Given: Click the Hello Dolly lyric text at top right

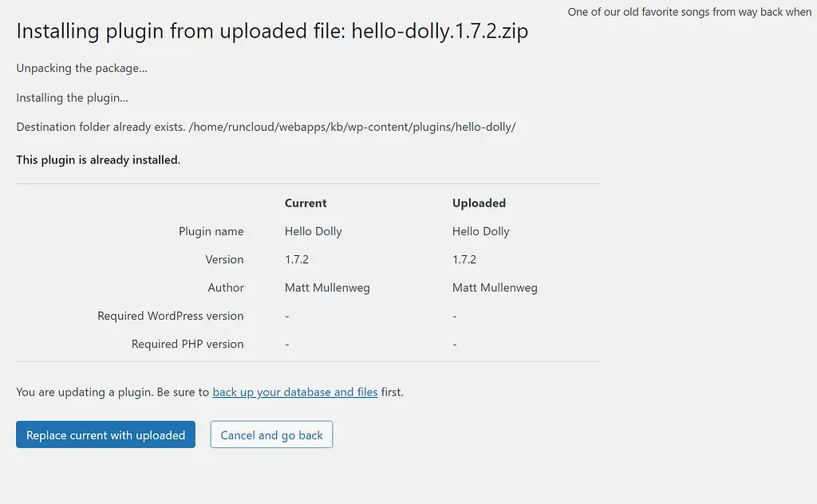Looking at the screenshot, I should click(689, 11).
